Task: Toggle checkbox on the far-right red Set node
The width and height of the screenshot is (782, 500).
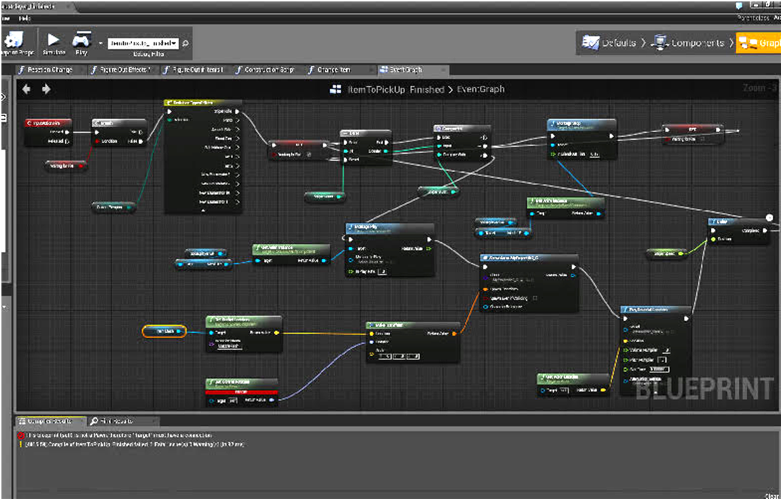Action: [702, 139]
